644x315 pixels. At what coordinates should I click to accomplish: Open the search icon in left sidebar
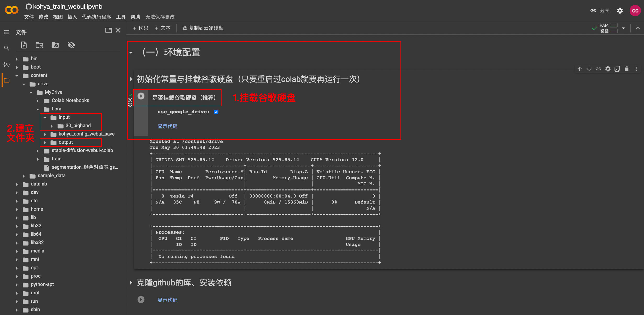pyautogui.click(x=7, y=48)
